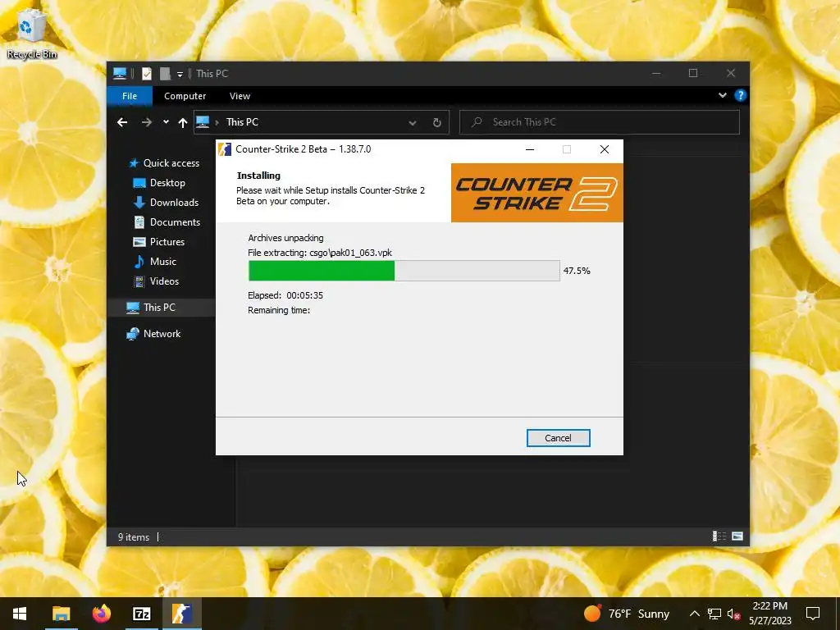
Task: Select Quick access in navigation pane
Action: pos(163,163)
